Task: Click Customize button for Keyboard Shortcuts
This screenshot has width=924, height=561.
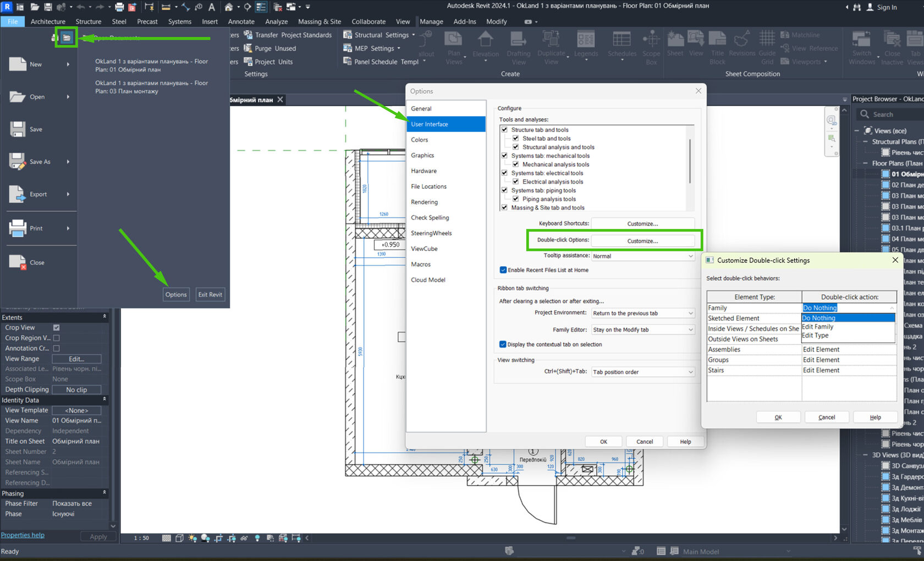Action: tap(642, 224)
